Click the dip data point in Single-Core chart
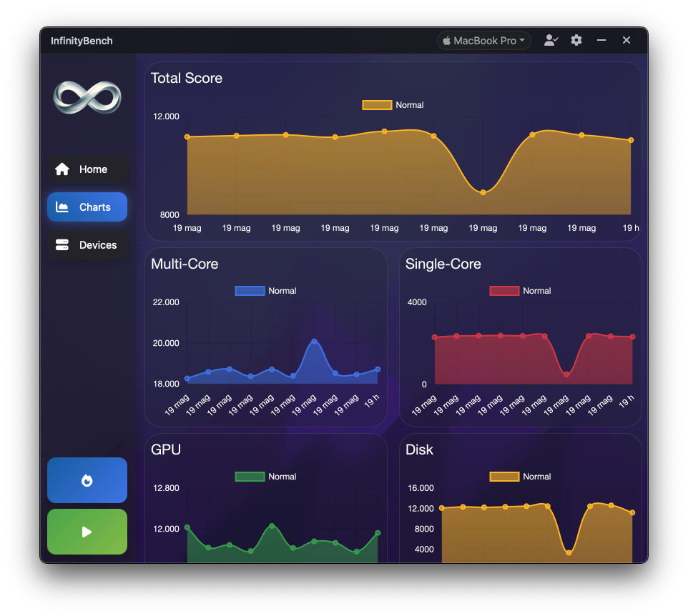The height and width of the screenshot is (616, 688). pos(566,374)
